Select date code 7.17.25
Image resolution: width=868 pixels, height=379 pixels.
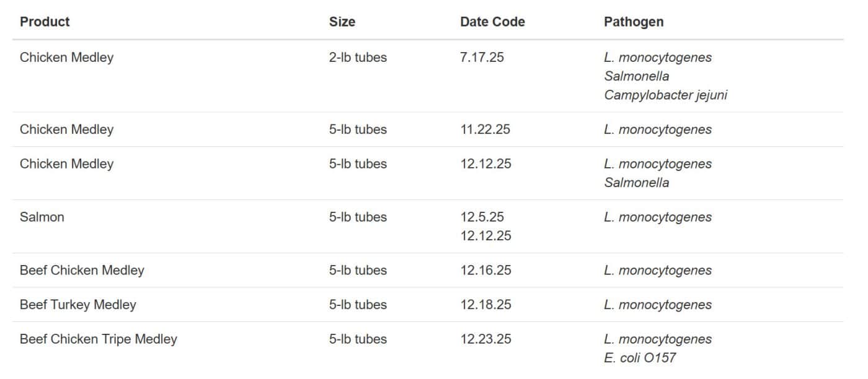[x=482, y=58]
